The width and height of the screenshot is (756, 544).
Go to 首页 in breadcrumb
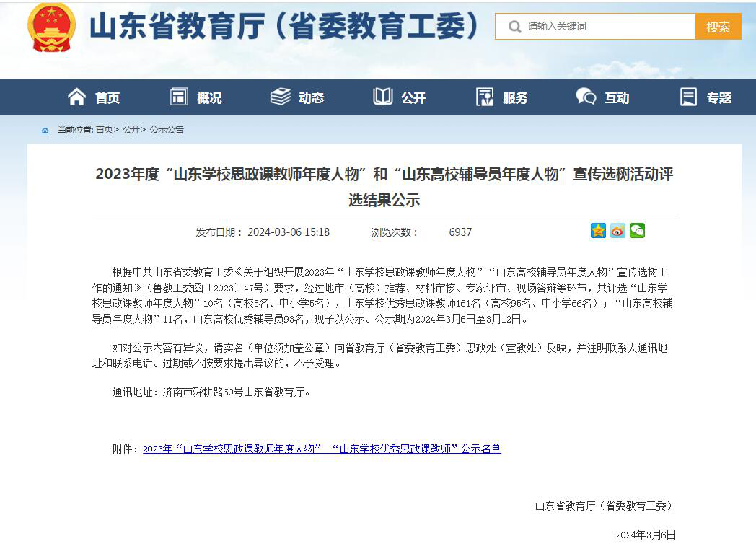[x=104, y=130]
